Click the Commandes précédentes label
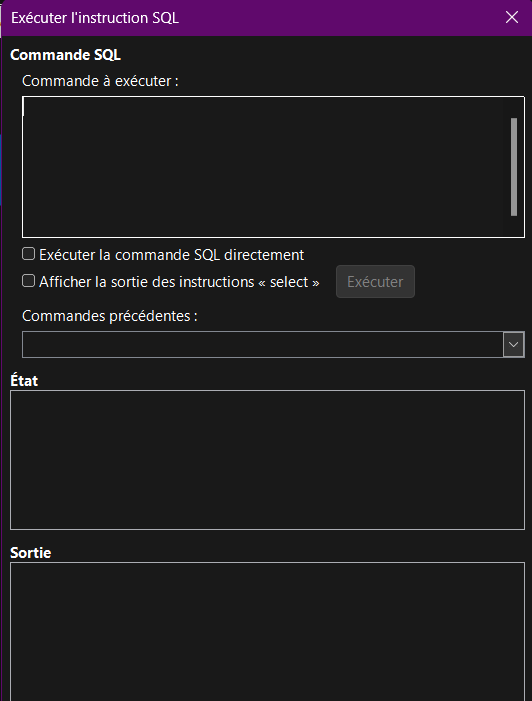This screenshot has width=532, height=701. [110, 316]
